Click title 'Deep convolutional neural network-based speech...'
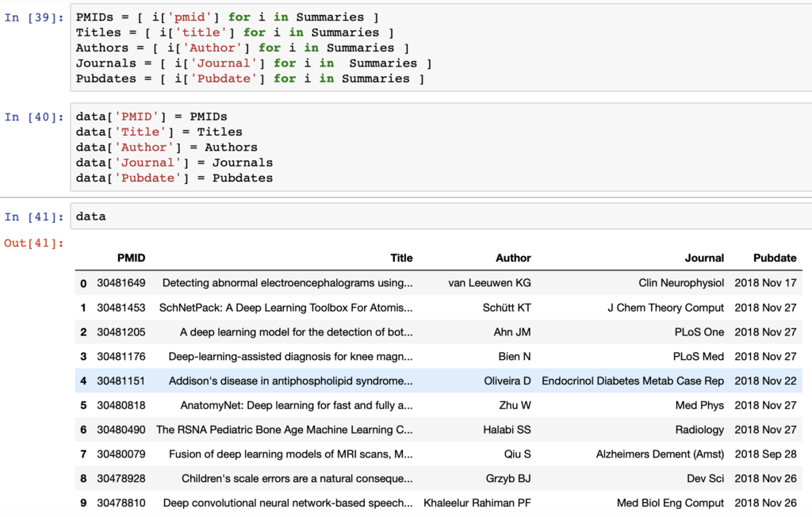 [x=288, y=503]
